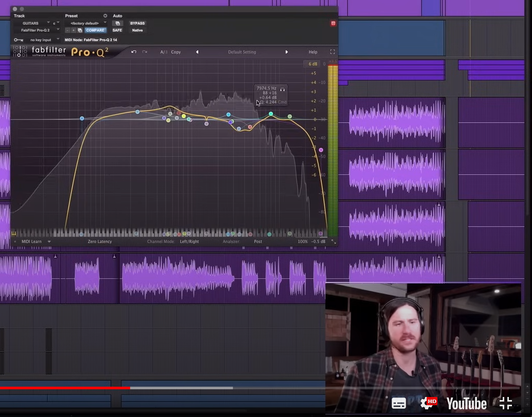Toggle analyzer Post mode

[258, 241]
